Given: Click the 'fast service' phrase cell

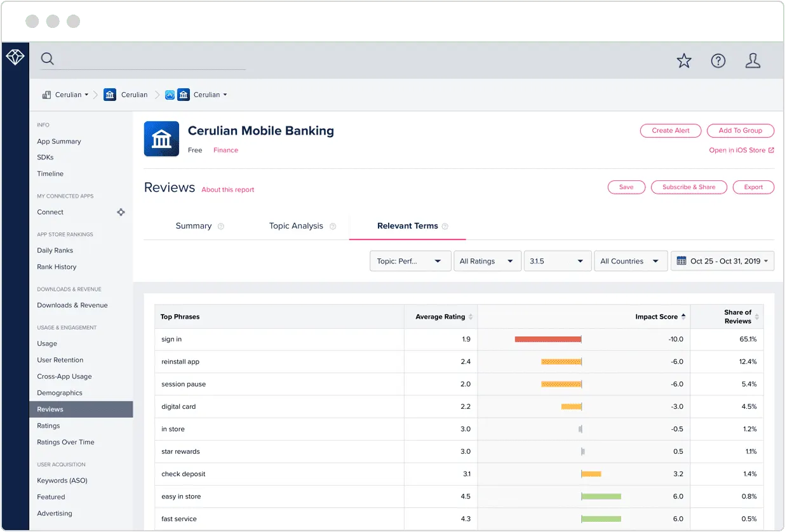Looking at the screenshot, I should [x=279, y=519].
